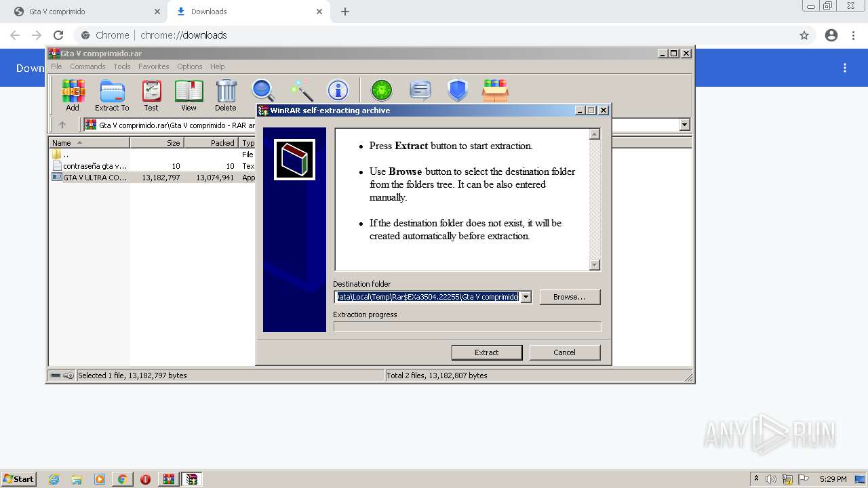Click the Browse... button

tap(569, 297)
